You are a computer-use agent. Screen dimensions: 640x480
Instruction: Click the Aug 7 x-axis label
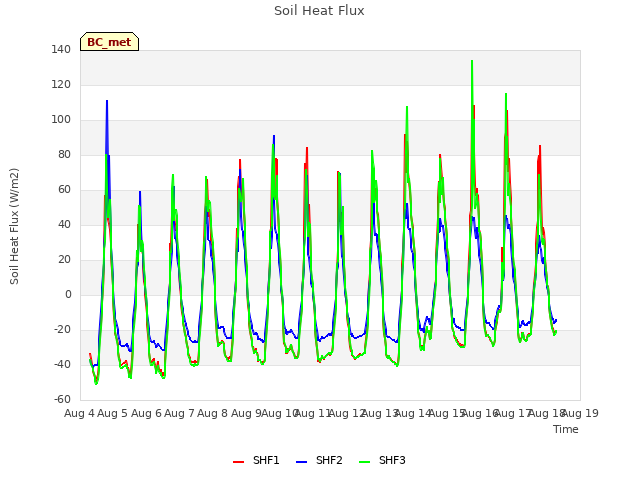(x=179, y=413)
